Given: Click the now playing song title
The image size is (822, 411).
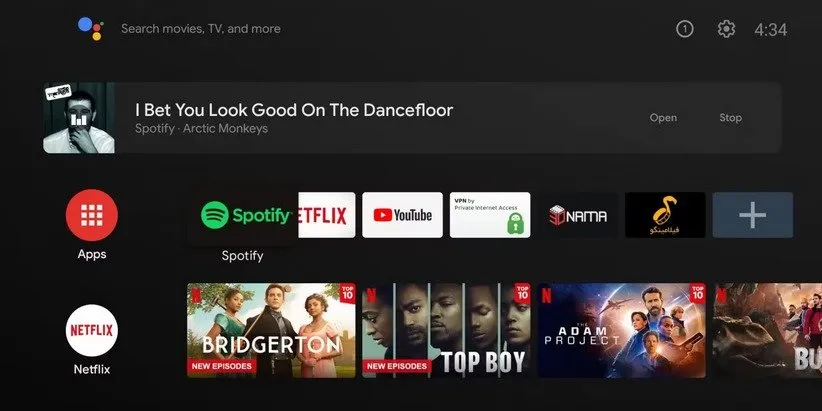Looking at the screenshot, I should click(x=294, y=110).
